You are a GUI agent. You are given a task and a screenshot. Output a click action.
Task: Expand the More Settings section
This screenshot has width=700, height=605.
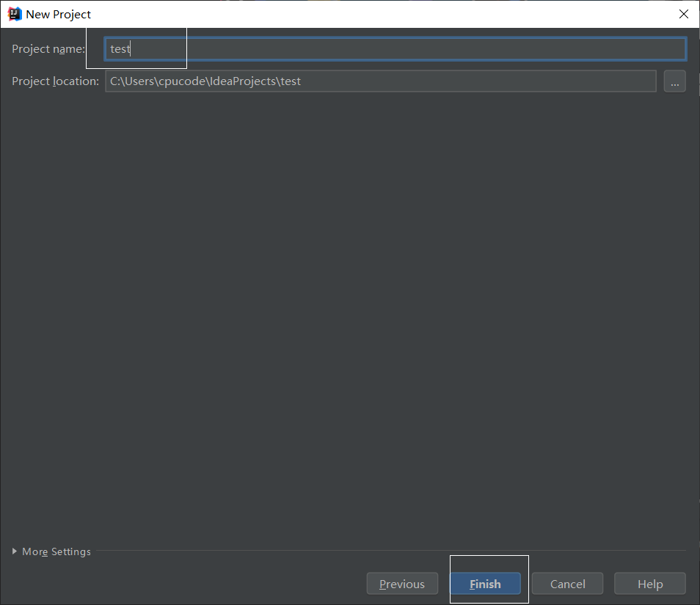pyautogui.click(x=51, y=551)
